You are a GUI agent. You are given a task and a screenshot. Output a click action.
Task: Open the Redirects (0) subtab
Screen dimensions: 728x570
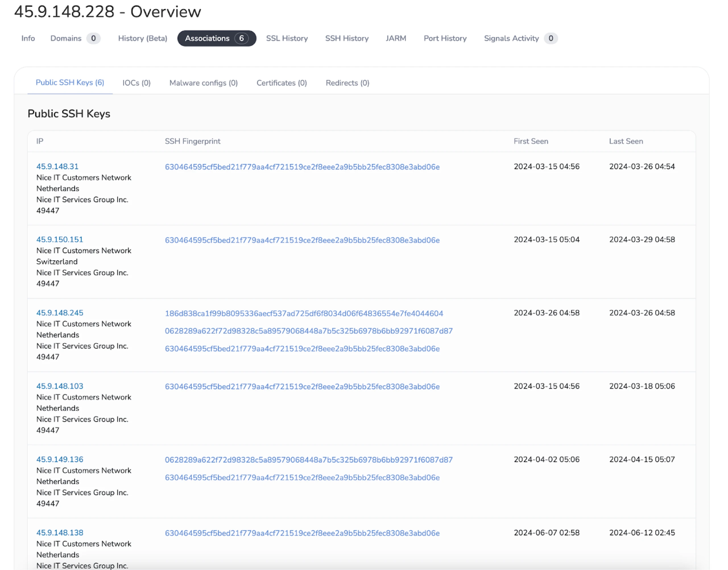[x=347, y=83]
